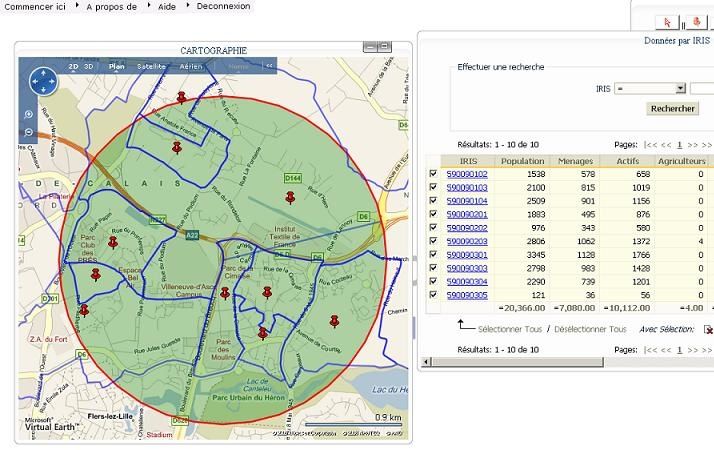This screenshot has width=714, height=450.
Task: Click the pushpin below the D144 road sign
Action: tap(290, 198)
